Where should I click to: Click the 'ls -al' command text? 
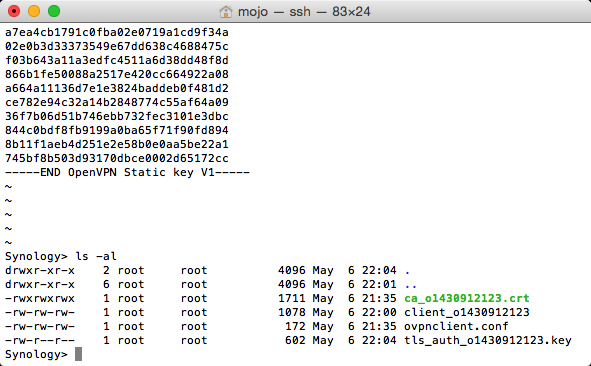(x=96, y=257)
